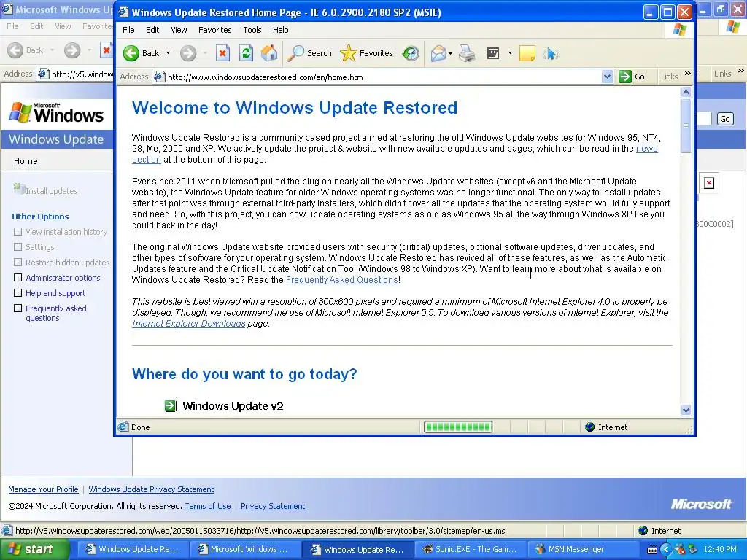Switch to Sonic.EXE taskbar button
Screen dimensions: 747x560
(471, 549)
